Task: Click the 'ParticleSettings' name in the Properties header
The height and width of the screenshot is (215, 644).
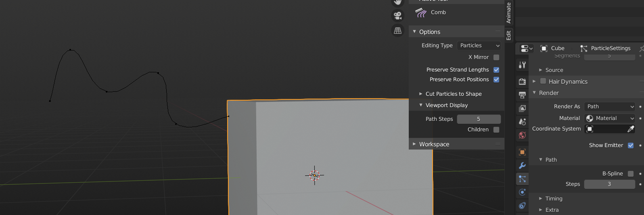Action: pyautogui.click(x=611, y=48)
